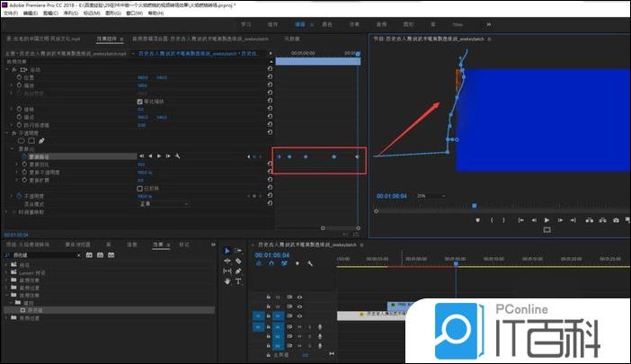Click the free-draw bezier pen mask icon
Image resolution: width=631 pixels, height=364 pixels.
pos(41,140)
